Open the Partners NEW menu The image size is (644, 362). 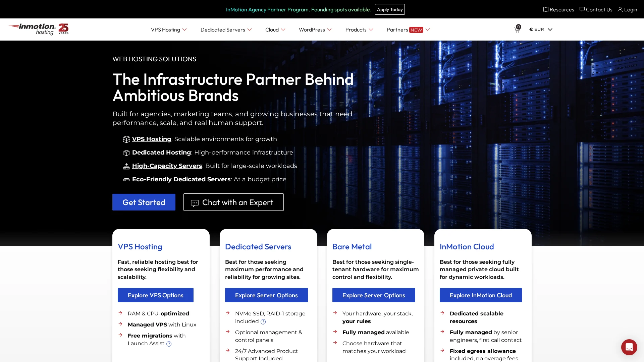pyautogui.click(x=408, y=29)
